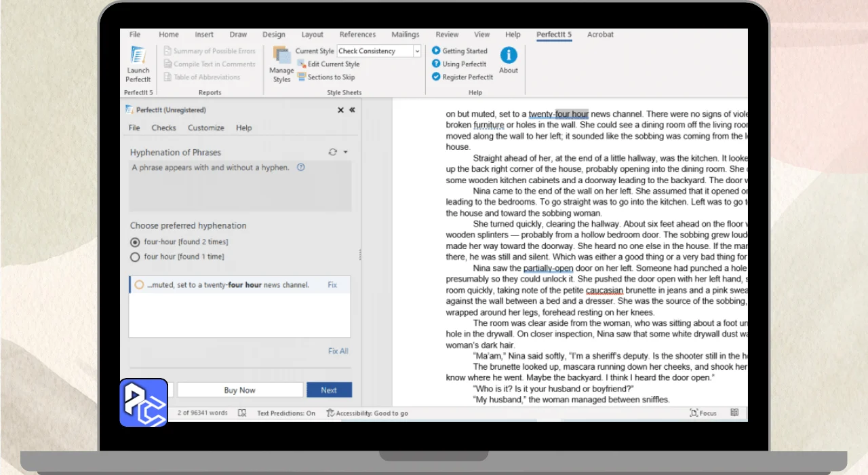Select the "four hour [found 1 time]" option
The height and width of the screenshot is (475, 868).
(135, 257)
